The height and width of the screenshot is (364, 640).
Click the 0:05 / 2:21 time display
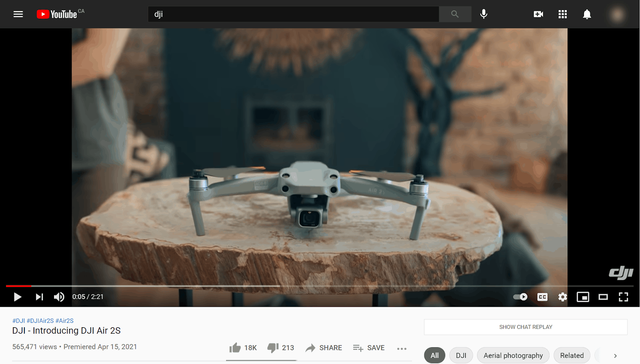point(88,297)
